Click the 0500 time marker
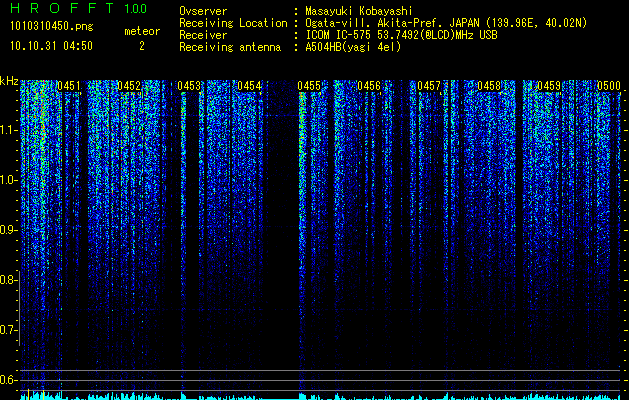This screenshot has height=400, width=629. [x=609, y=86]
